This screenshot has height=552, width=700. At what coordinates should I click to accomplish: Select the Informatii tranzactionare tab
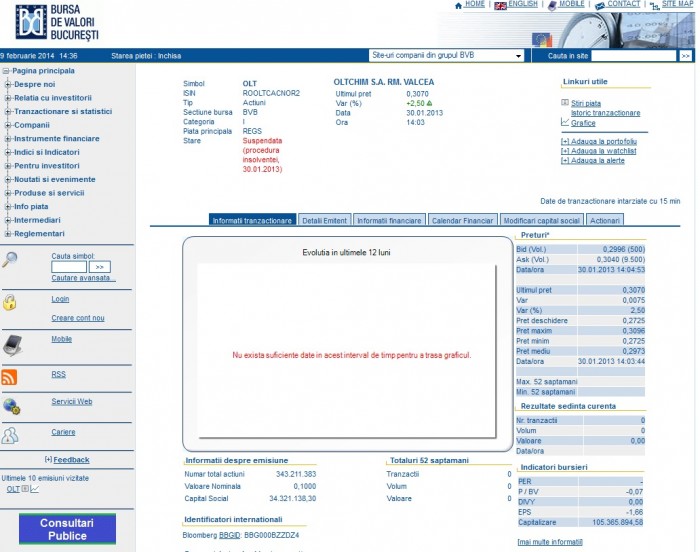(x=252, y=220)
